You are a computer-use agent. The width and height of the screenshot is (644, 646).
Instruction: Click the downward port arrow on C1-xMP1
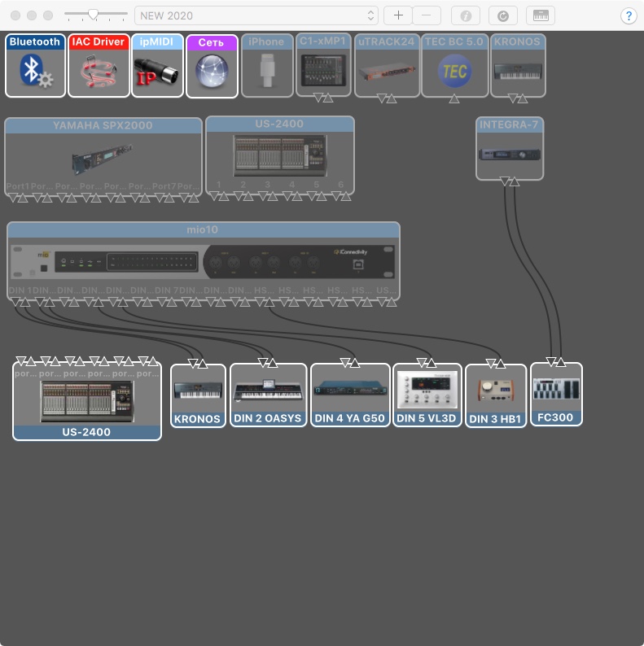(x=318, y=98)
